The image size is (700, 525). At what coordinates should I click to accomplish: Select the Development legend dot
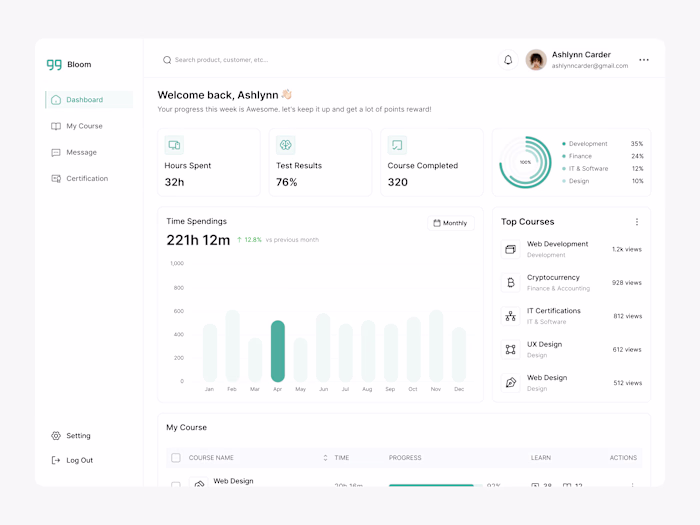[564, 144]
